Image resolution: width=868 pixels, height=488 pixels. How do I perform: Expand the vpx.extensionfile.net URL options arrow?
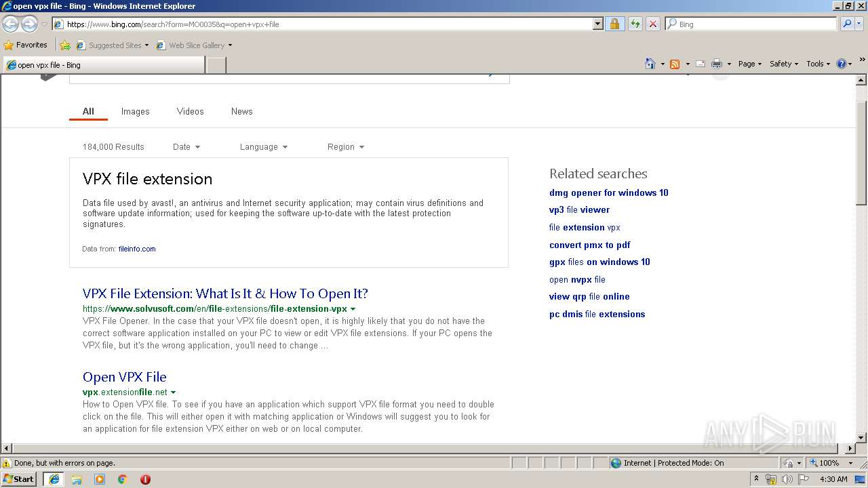174,392
